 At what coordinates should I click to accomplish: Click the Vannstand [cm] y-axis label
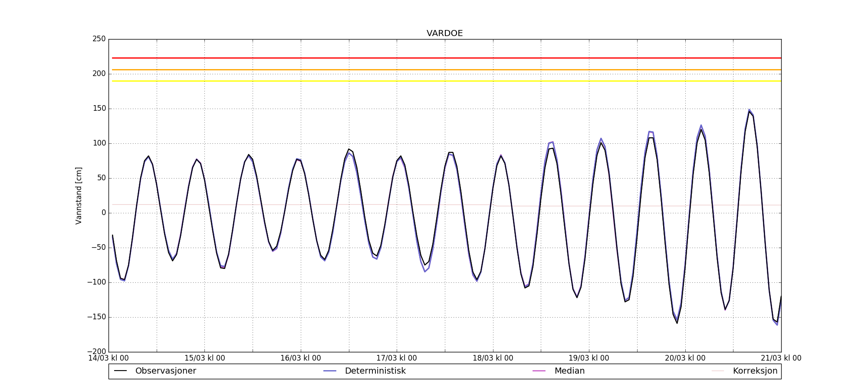click(79, 195)
